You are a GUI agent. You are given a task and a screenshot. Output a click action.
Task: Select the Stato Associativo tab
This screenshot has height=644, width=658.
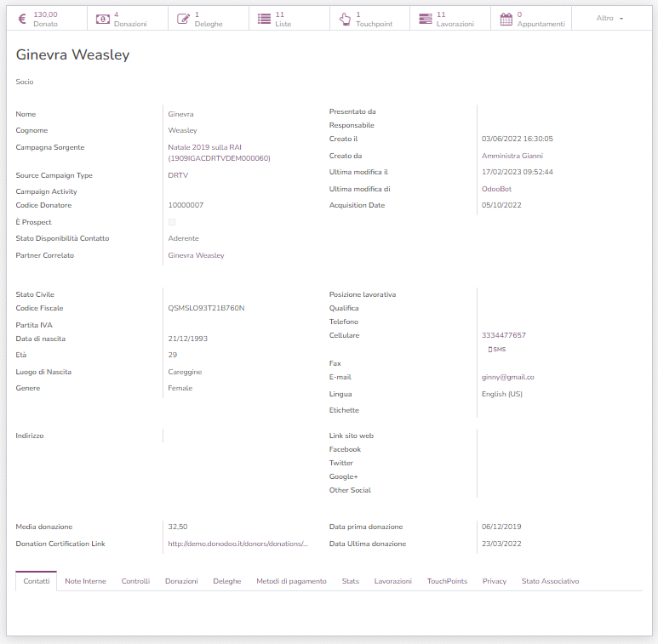[550, 581]
